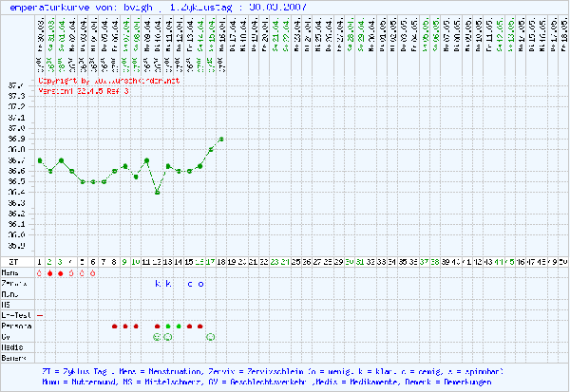Click the ZT cycle day row header
Image resolution: width=570 pixels, height=392 pixels.
tap(12, 260)
